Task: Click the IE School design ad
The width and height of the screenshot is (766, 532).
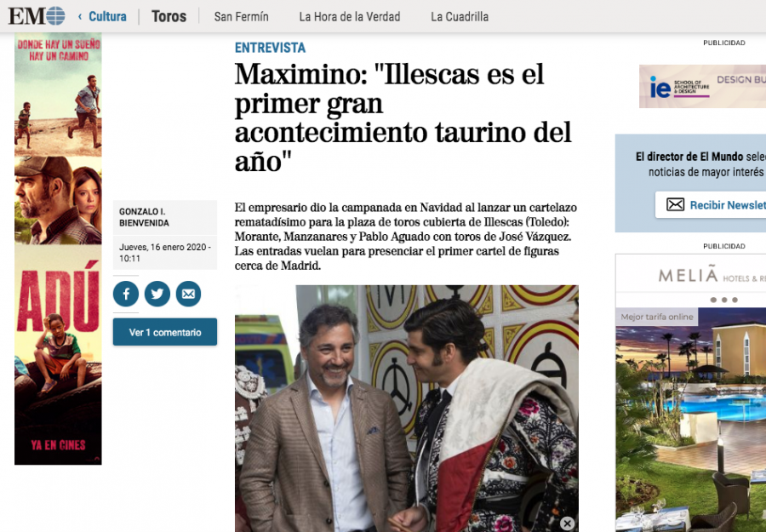Action: click(702, 87)
